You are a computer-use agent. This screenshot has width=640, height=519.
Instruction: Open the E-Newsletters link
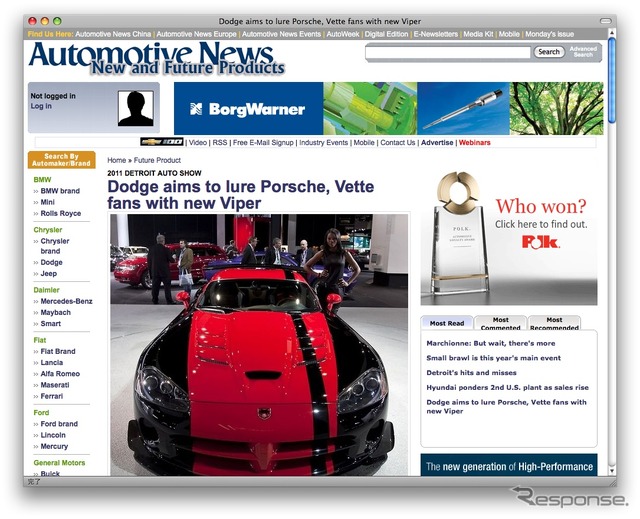click(x=436, y=34)
